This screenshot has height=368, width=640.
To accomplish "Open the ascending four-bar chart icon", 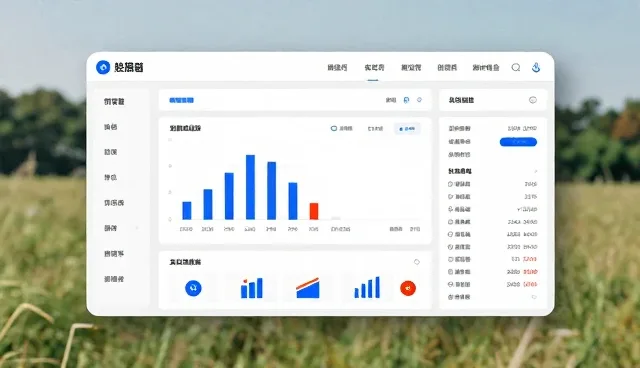I will tap(367, 287).
